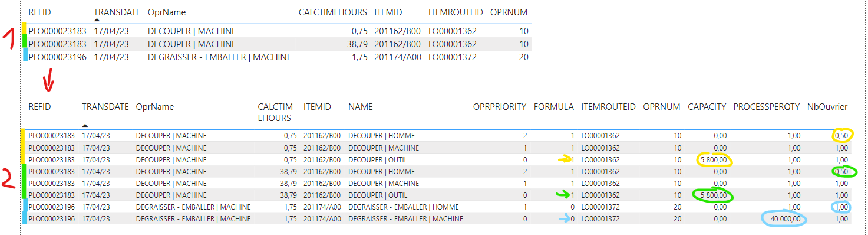
Task: Select DEGRAISSER - EMBALLER | HOMME name cell
Action: coord(403,207)
